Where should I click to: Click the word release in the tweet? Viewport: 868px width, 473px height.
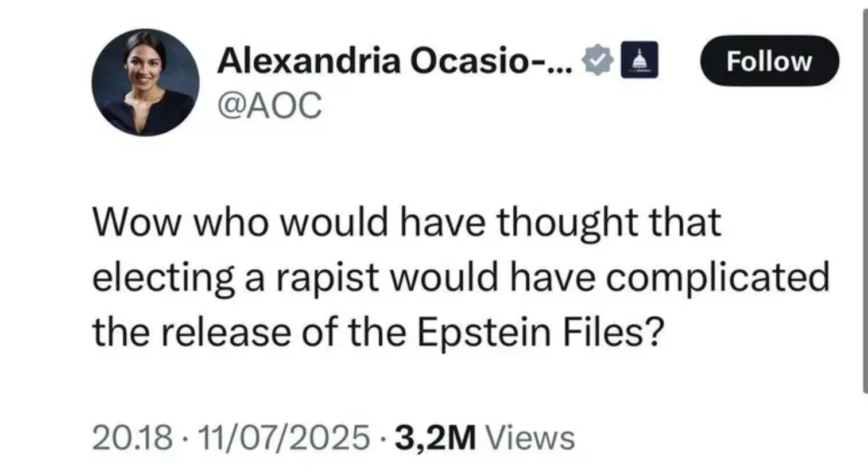coord(225,333)
